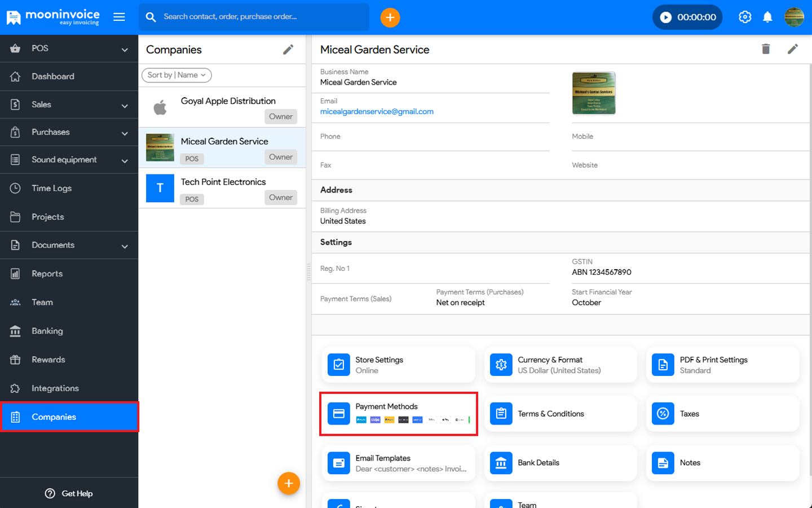The image size is (812, 508).
Task: Open the settings gear icon
Action: [745, 17]
